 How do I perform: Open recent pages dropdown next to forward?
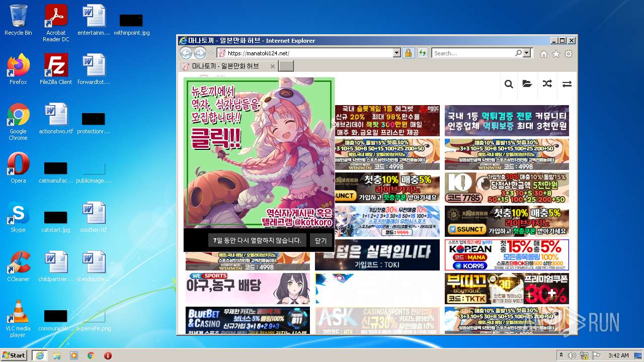211,53
